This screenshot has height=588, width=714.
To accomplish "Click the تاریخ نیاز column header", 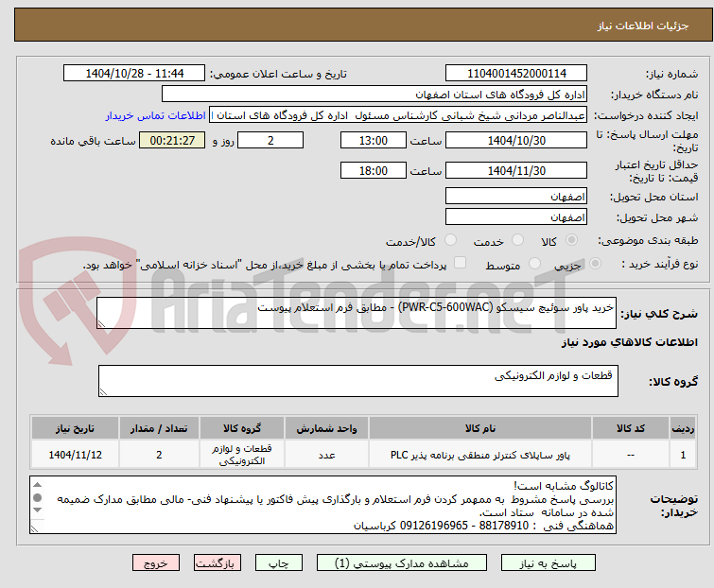I will (75, 428).
